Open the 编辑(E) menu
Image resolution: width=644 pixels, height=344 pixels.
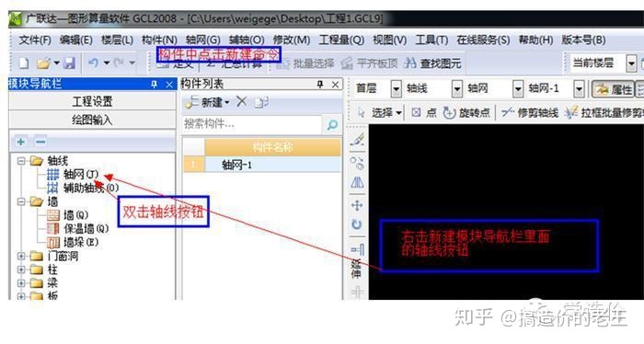point(76,40)
